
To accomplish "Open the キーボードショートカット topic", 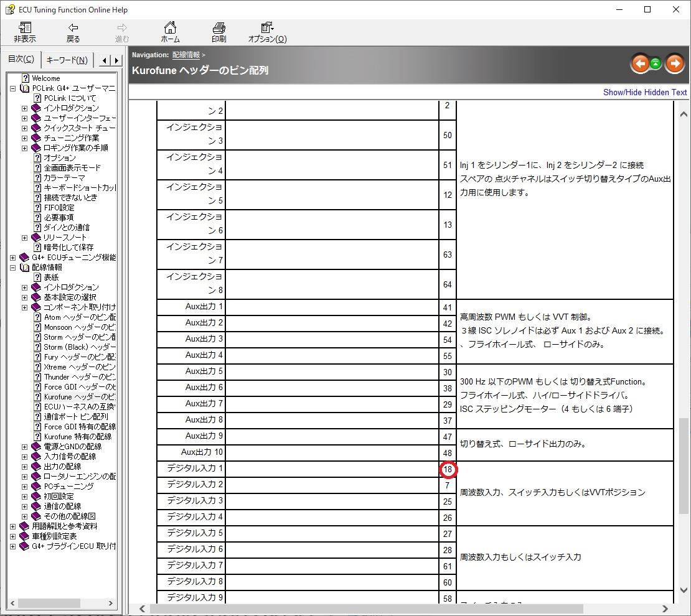I will (80, 188).
